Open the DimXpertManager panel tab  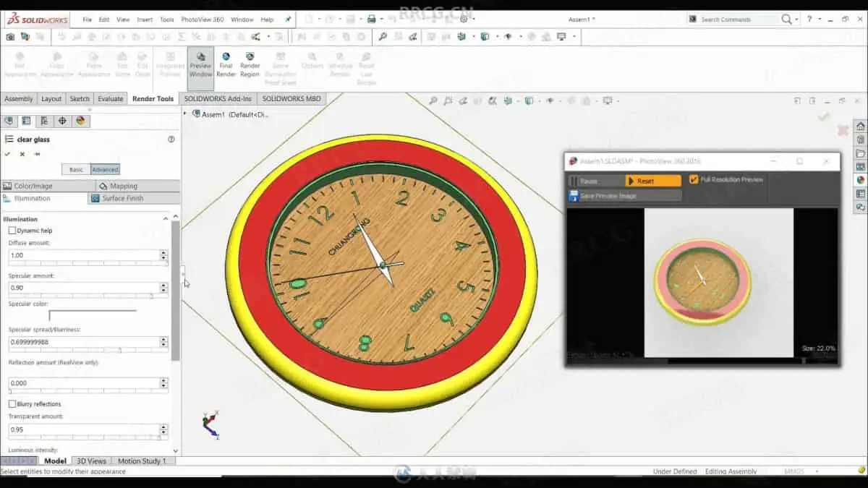62,121
